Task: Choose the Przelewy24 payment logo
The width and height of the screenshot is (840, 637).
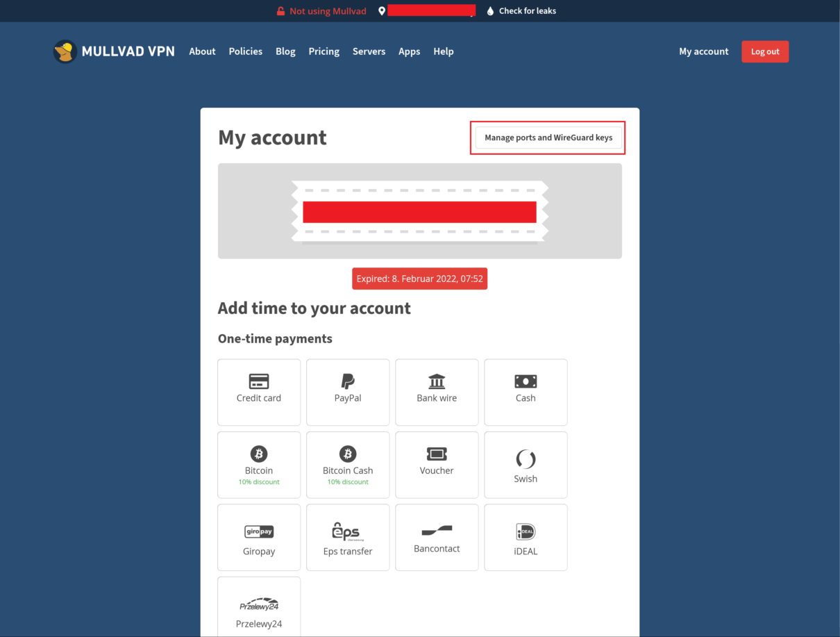Action: (259, 604)
